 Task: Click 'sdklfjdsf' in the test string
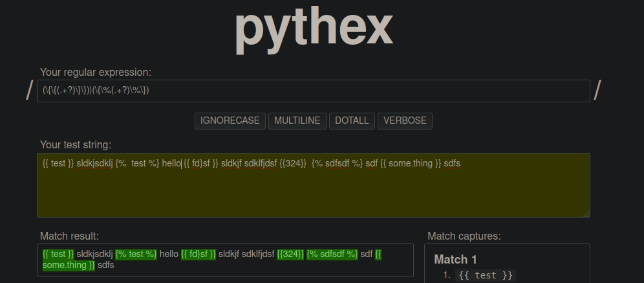(x=261, y=164)
